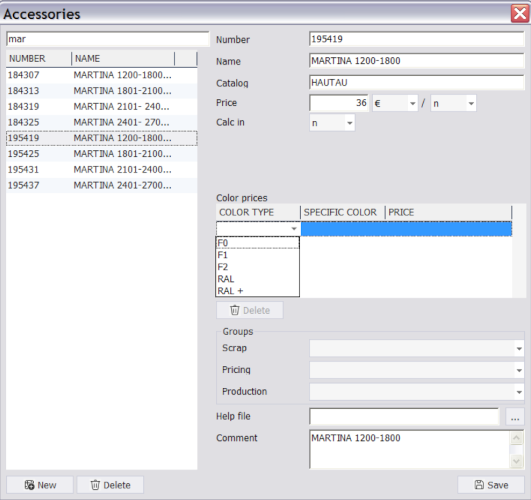
Task: Click Comment scrollbar down arrow
Action: 516,461
